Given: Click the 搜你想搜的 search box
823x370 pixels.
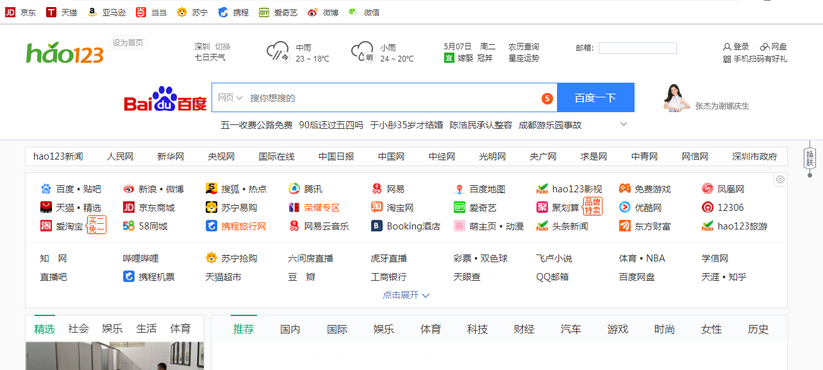Looking at the screenshot, I should 384,98.
